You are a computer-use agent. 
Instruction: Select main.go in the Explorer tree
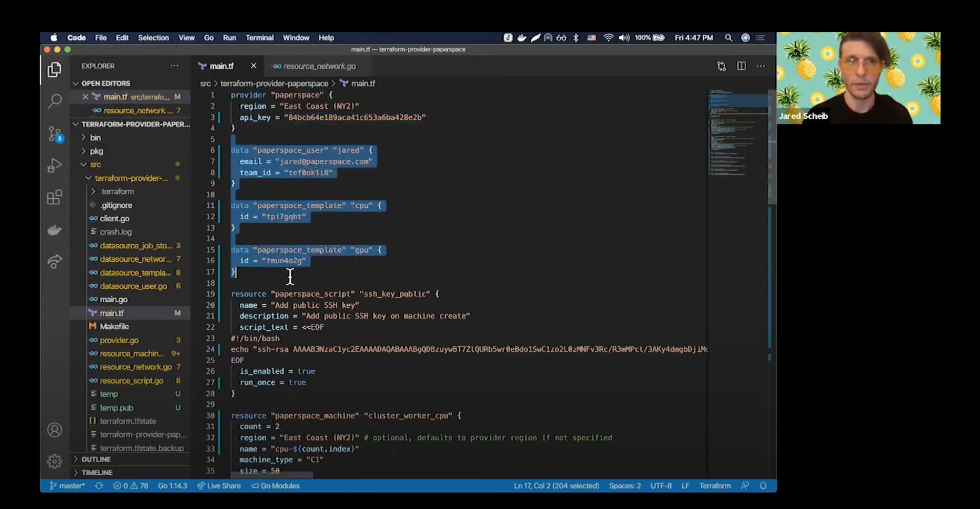point(113,299)
